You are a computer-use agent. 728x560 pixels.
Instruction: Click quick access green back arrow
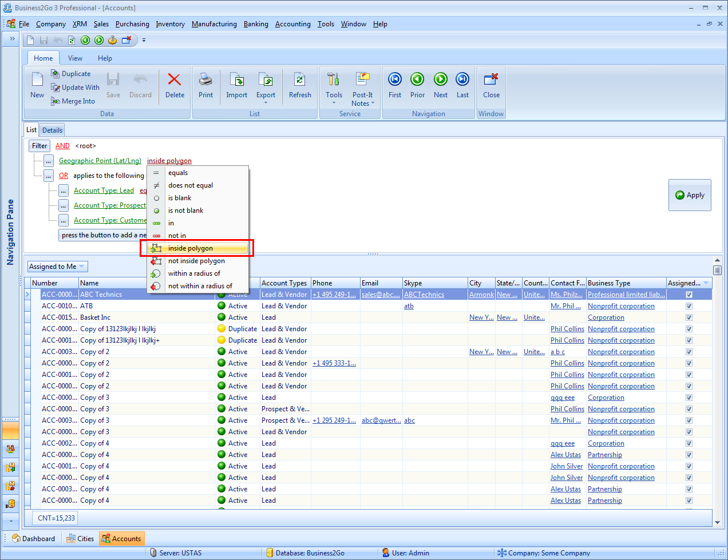pyautogui.click(x=85, y=40)
